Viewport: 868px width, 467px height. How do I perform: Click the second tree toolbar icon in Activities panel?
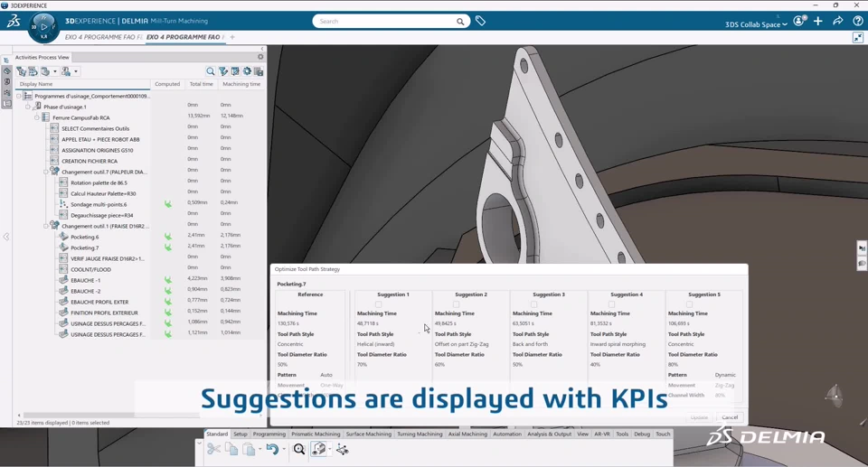coord(33,71)
